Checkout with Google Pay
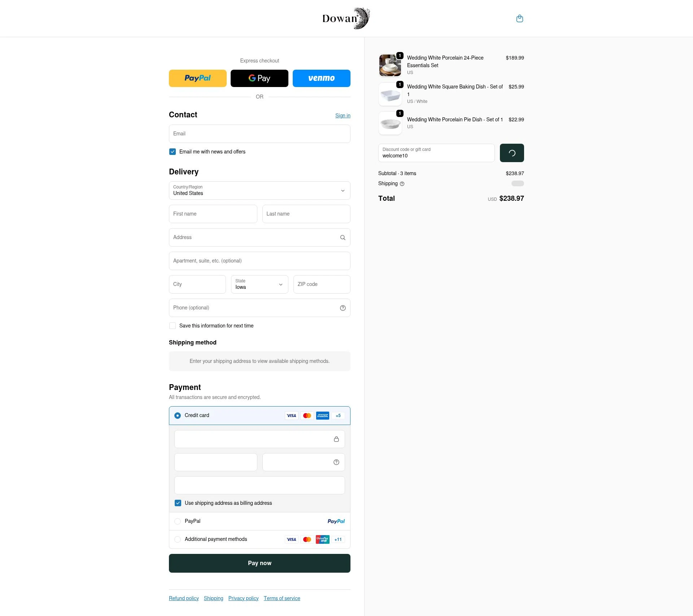 tap(259, 78)
